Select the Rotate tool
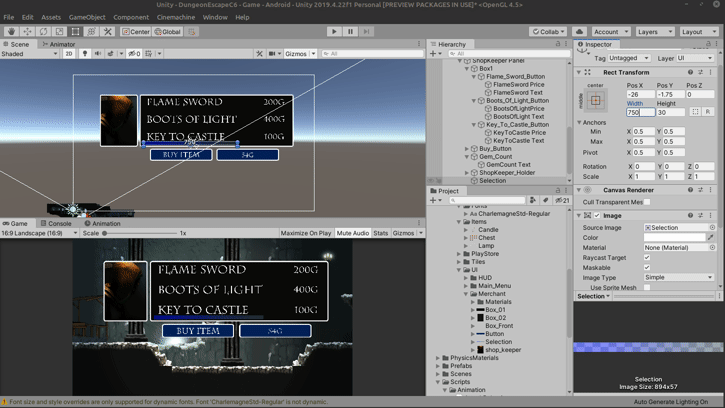 coord(43,31)
